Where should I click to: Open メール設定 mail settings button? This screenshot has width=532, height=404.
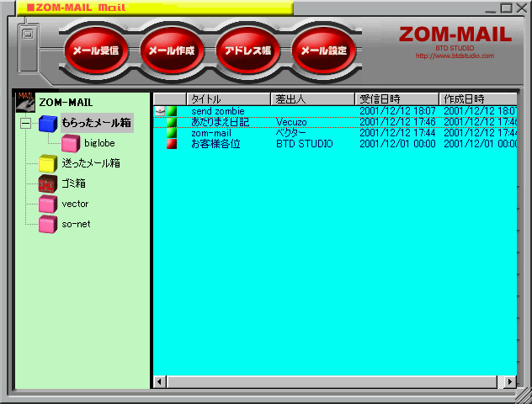click(324, 50)
